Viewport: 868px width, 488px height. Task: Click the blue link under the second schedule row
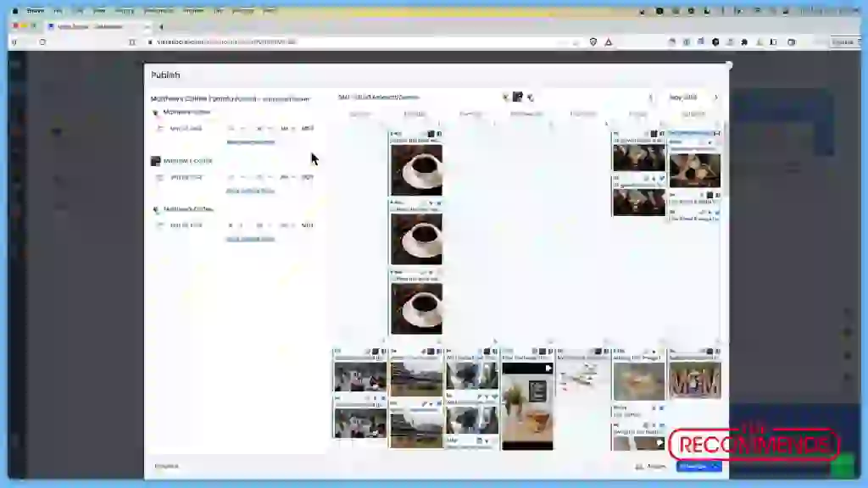[x=250, y=191]
